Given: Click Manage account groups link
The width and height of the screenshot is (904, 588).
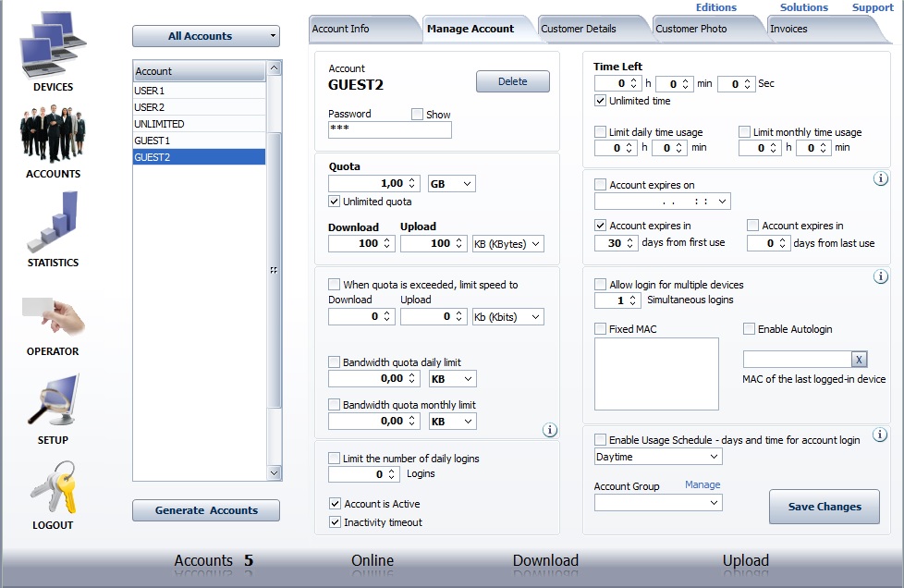Looking at the screenshot, I should (x=702, y=484).
